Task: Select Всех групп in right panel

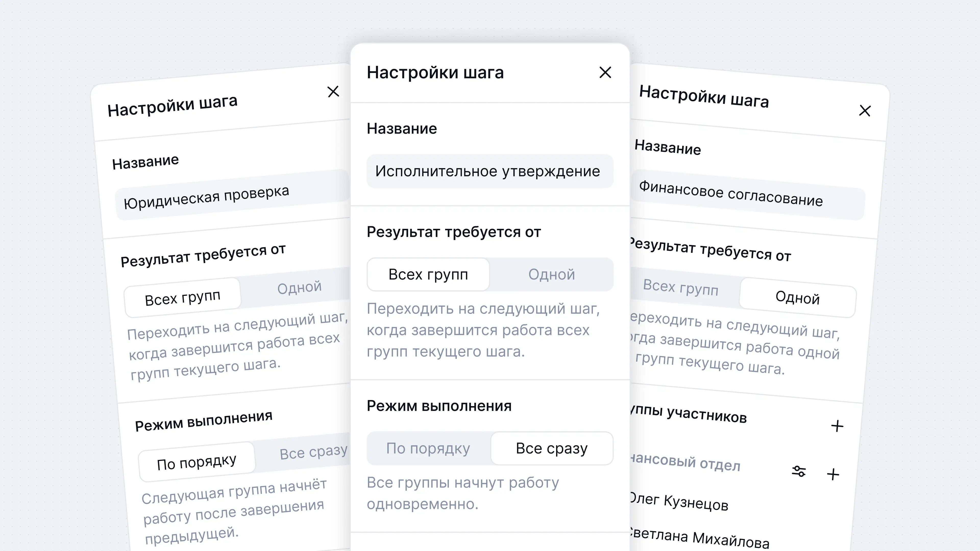Action: (x=681, y=287)
